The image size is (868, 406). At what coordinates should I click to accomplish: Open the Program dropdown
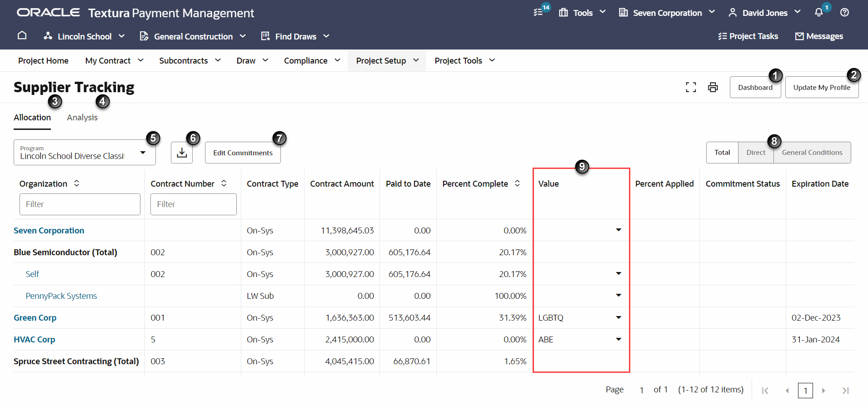click(85, 152)
